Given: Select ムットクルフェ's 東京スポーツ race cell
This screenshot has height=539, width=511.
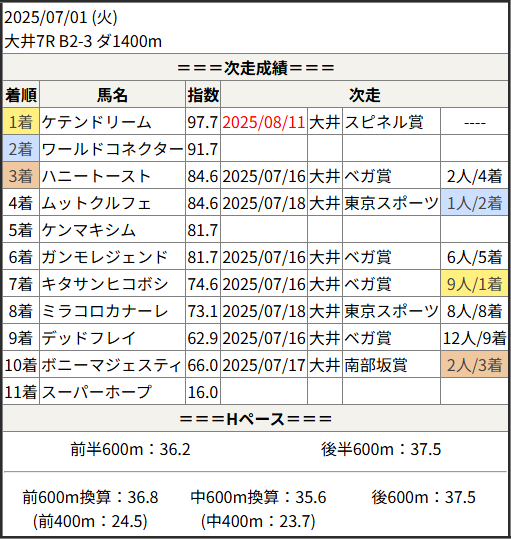Looking at the screenshot, I should click(x=391, y=203).
